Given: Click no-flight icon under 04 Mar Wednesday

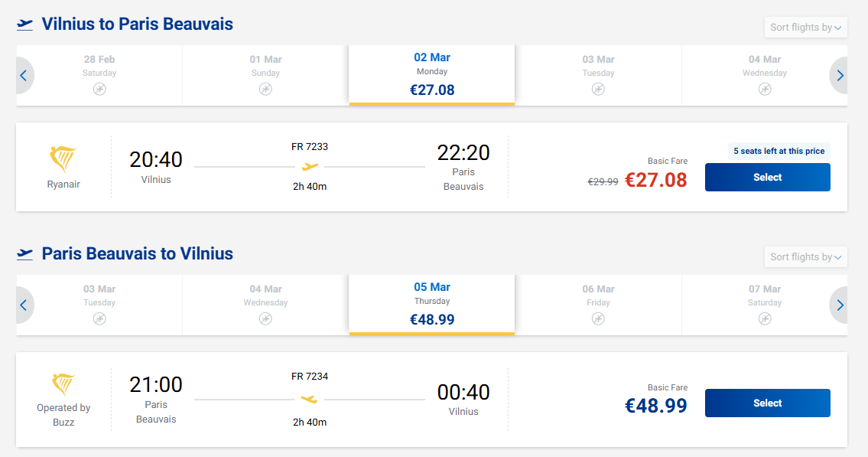Looking at the screenshot, I should click(x=765, y=89).
